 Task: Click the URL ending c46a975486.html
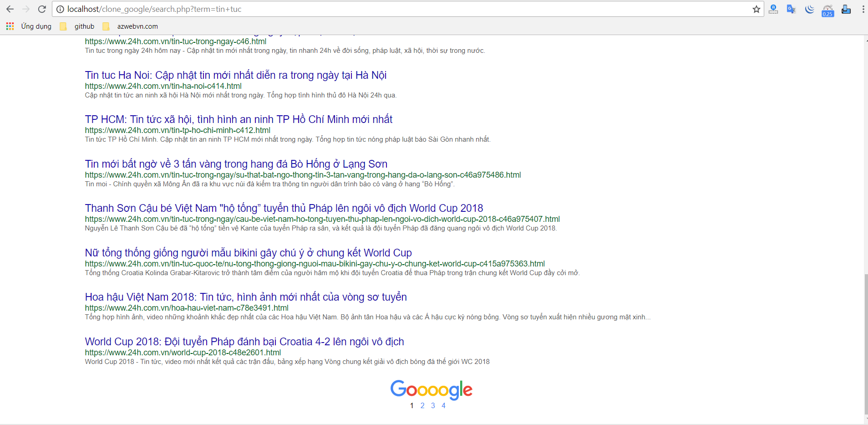tap(303, 175)
